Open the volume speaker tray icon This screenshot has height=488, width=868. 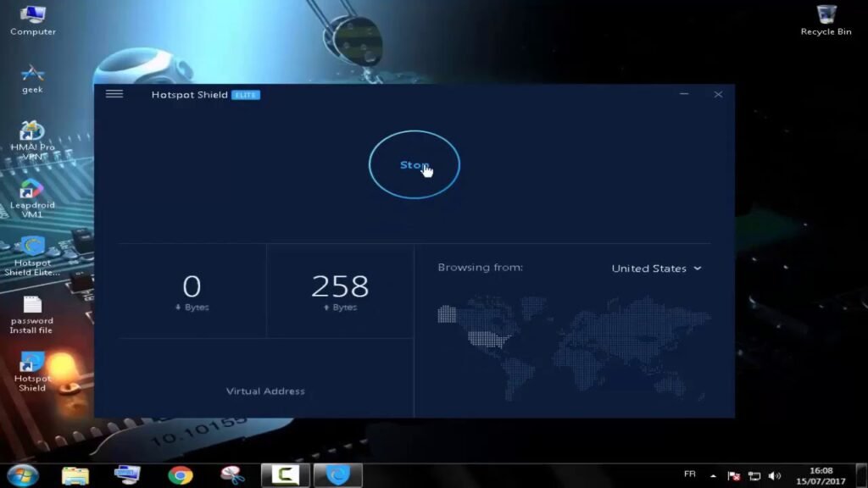(x=775, y=476)
